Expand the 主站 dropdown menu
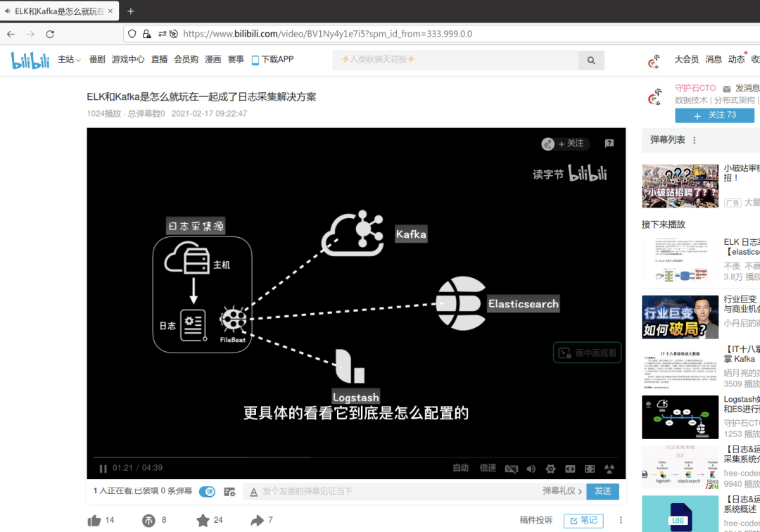The width and height of the screenshot is (760, 532). coord(69,59)
